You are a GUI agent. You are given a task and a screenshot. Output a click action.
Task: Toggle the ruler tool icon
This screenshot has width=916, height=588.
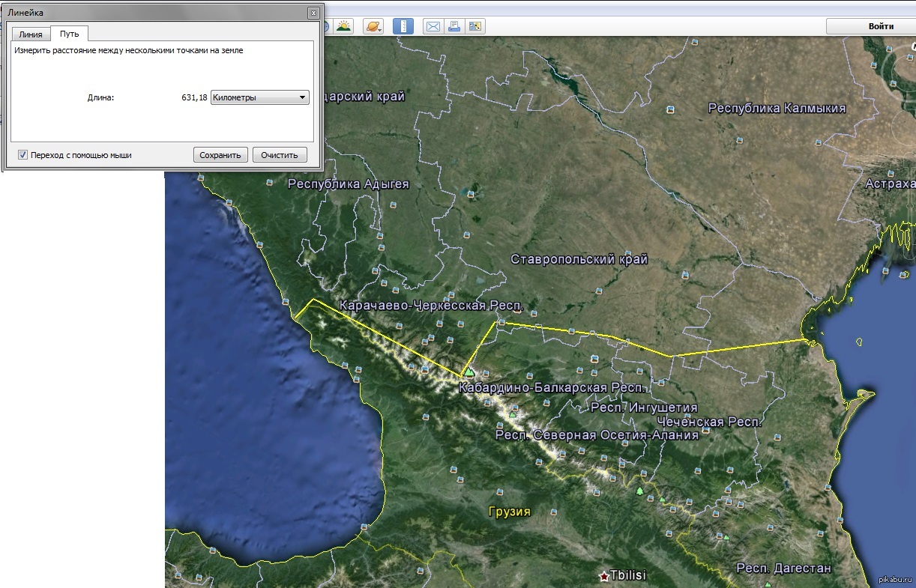click(403, 26)
